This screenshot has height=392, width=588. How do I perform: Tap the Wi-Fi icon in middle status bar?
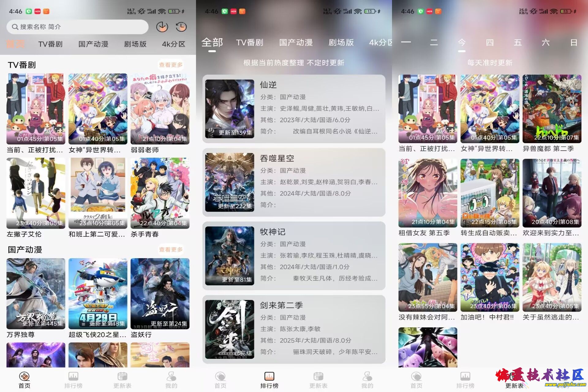(358, 11)
